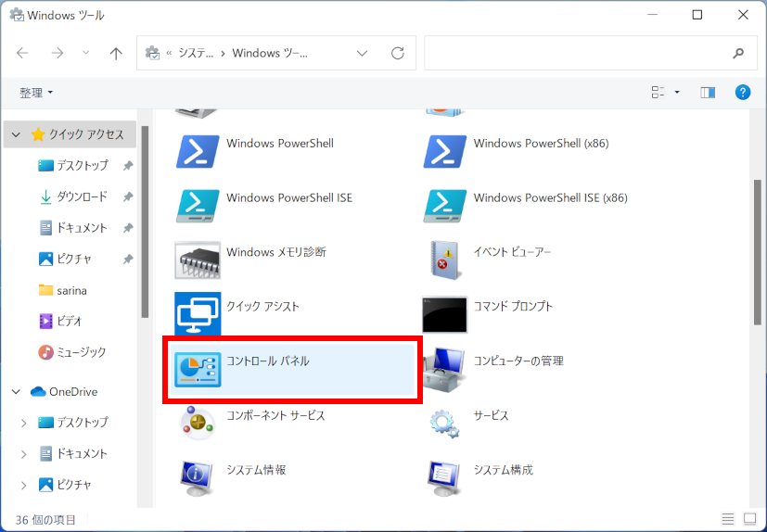Open recent locations dropdown
The height and width of the screenshot is (532, 767).
[85, 53]
